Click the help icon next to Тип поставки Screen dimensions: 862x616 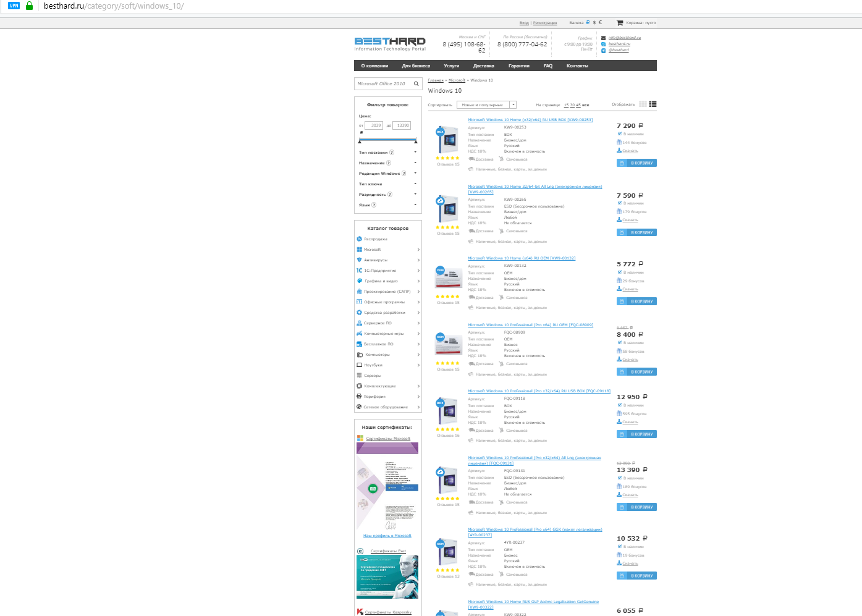(392, 153)
